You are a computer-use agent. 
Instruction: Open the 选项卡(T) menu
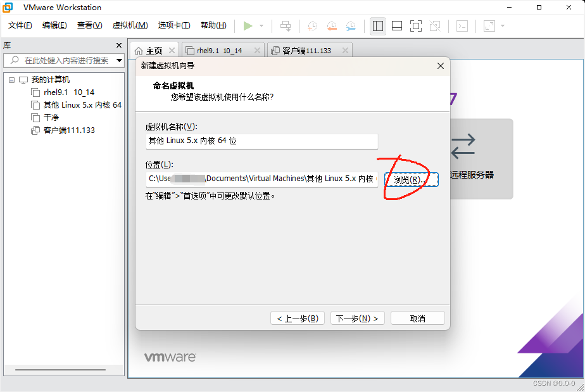click(x=174, y=25)
